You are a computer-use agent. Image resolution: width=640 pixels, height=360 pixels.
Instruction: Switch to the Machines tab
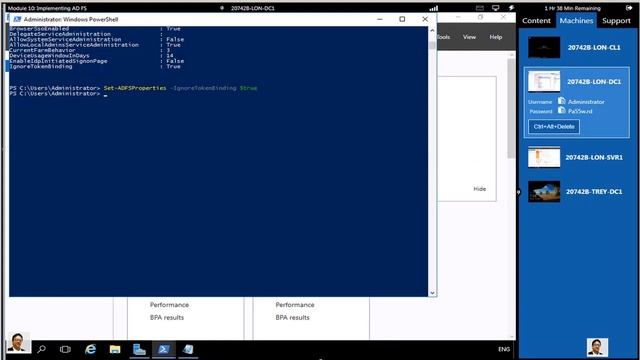tap(576, 21)
